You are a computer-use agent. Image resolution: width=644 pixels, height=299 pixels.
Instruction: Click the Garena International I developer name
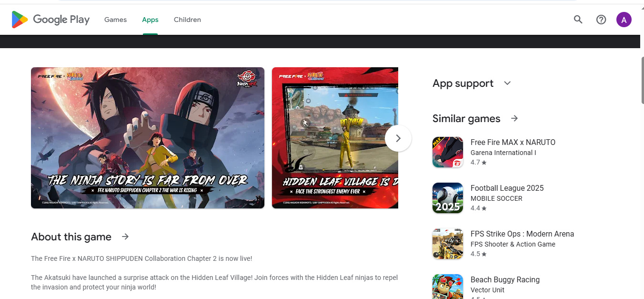[x=503, y=153]
